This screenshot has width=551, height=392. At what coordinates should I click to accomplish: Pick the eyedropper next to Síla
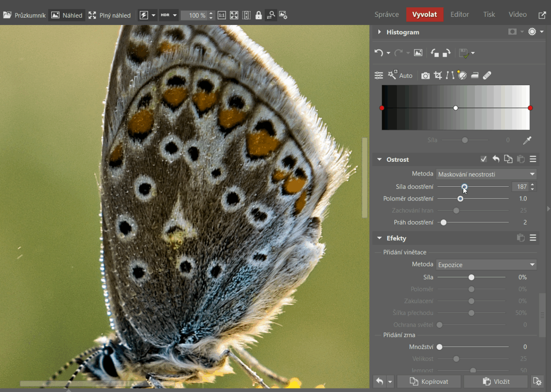point(527,140)
